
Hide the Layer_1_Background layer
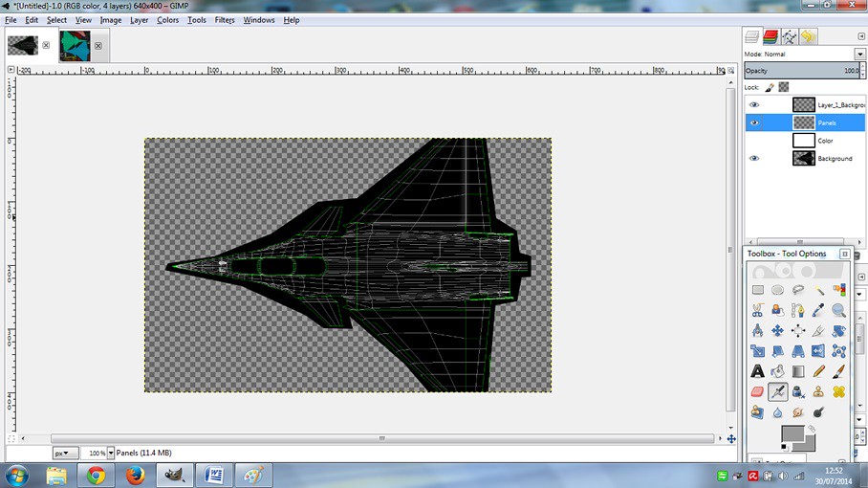click(x=754, y=104)
